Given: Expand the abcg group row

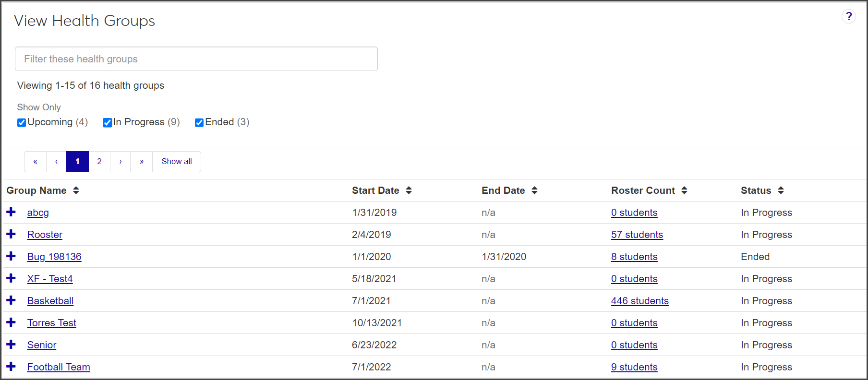Looking at the screenshot, I should coord(11,212).
